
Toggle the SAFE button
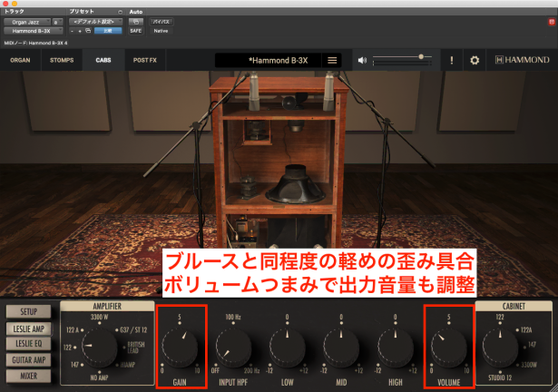(x=136, y=30)
